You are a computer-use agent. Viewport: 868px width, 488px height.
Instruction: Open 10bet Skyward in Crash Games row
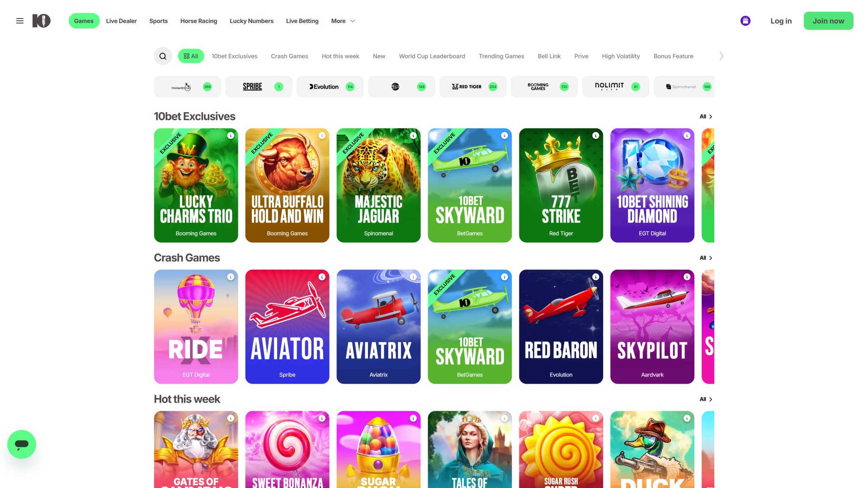[470, 327]
